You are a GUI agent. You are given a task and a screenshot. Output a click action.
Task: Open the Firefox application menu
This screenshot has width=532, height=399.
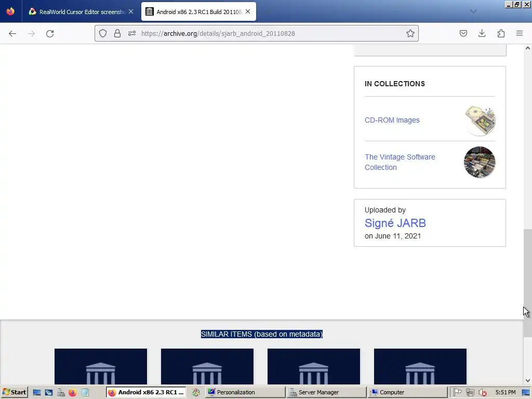(520, 33)
